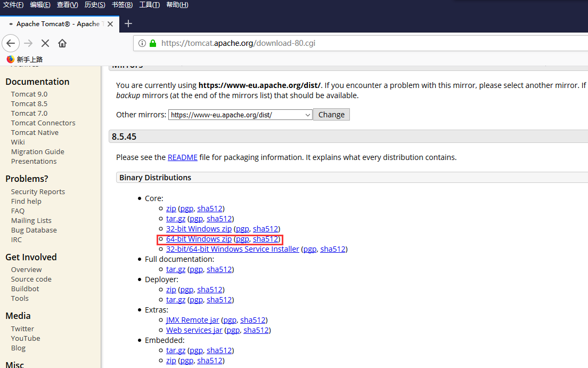Open the Bug Database link
This screenshot has width=588, height=368.
tap(34, 230)
